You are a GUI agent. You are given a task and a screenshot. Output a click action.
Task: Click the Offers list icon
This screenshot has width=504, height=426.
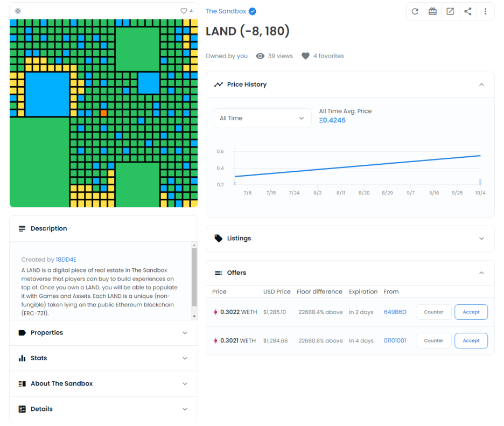[219, 273]
